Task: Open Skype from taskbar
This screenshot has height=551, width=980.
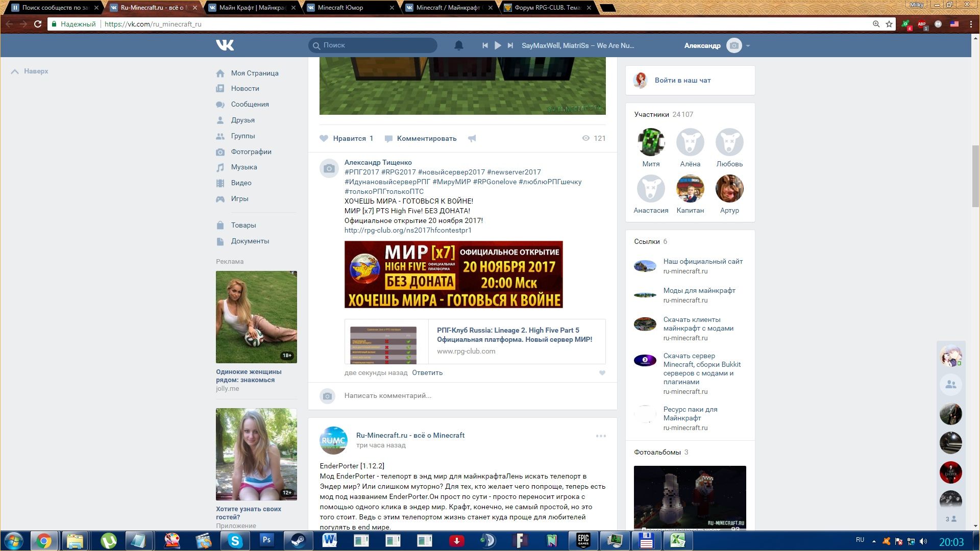Action: [235, 541]
